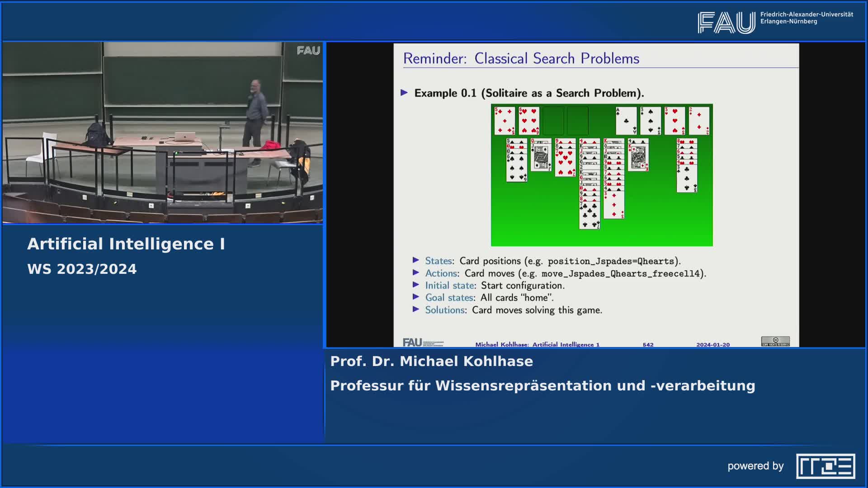This screenshot has height=488, width=868.
Task: Click the triangle bullet before Example 0.1
Action: (405, 93)
